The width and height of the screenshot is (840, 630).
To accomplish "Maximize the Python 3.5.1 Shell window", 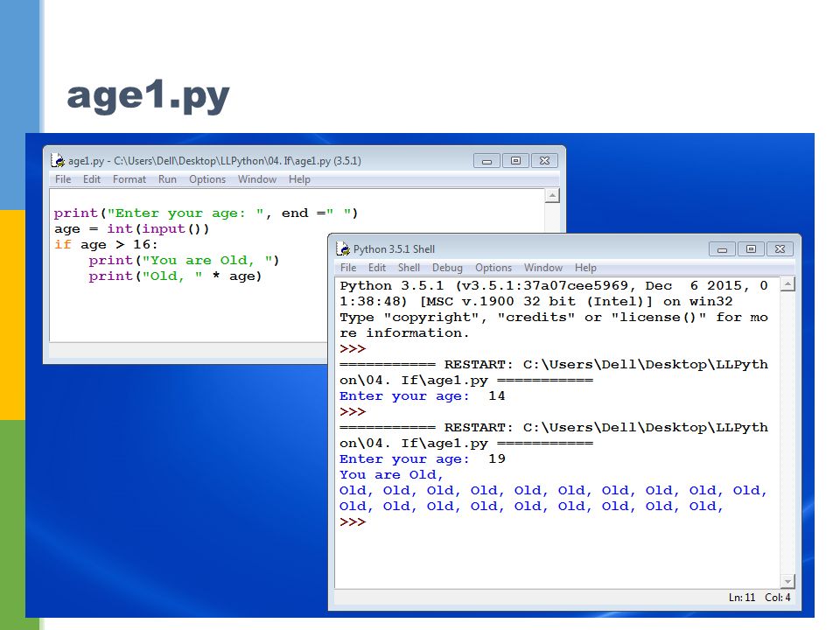I will pyautogui.click(x=751, y=249).
